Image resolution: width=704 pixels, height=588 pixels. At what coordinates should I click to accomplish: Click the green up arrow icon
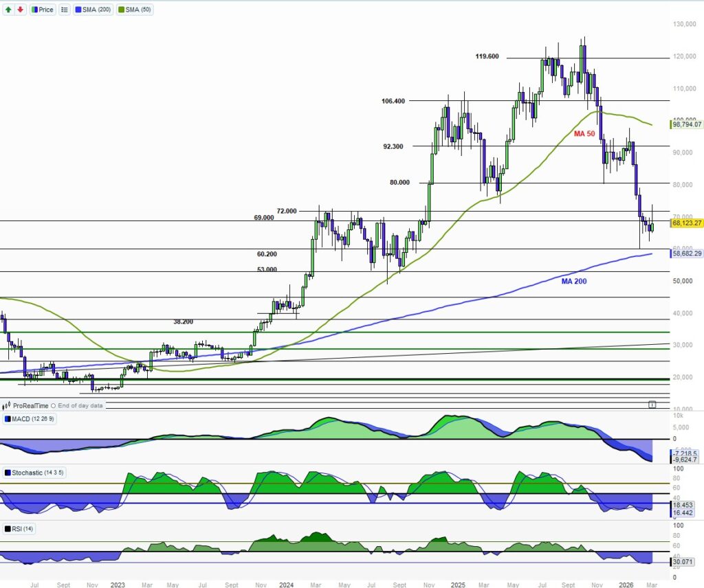click(x=8, y=10)
